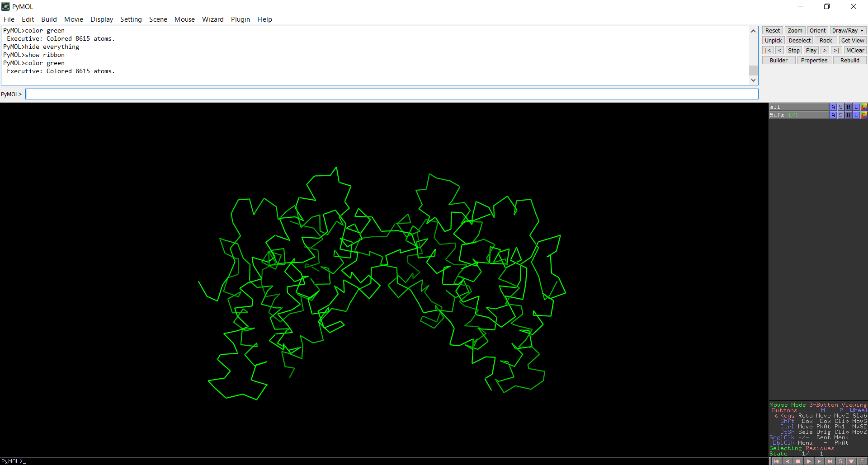
Task: Click the PyMOL title bar app icon
Action: click(5, 6)
